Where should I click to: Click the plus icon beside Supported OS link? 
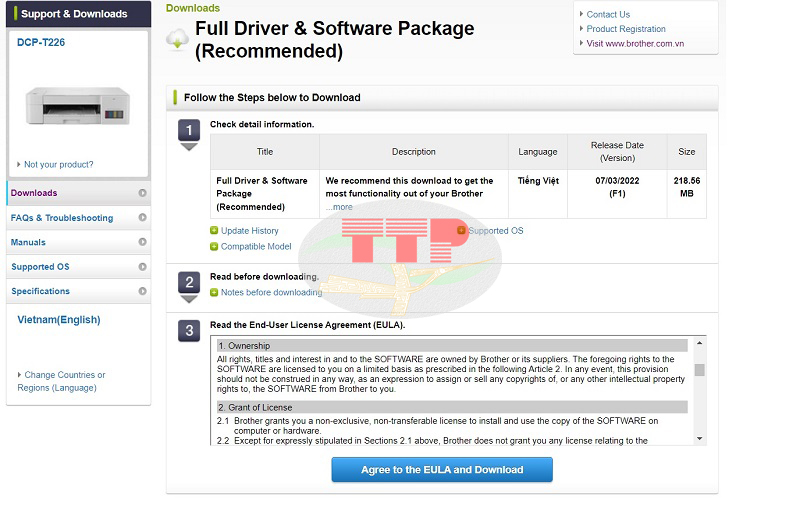tap(461, 230)
